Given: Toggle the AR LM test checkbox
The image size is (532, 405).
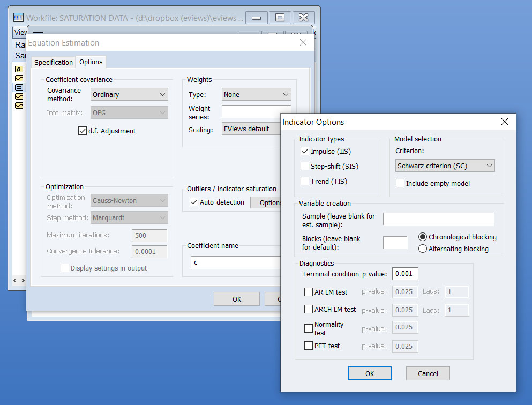Looking at the screenshot, I should [x=309, y=292].
